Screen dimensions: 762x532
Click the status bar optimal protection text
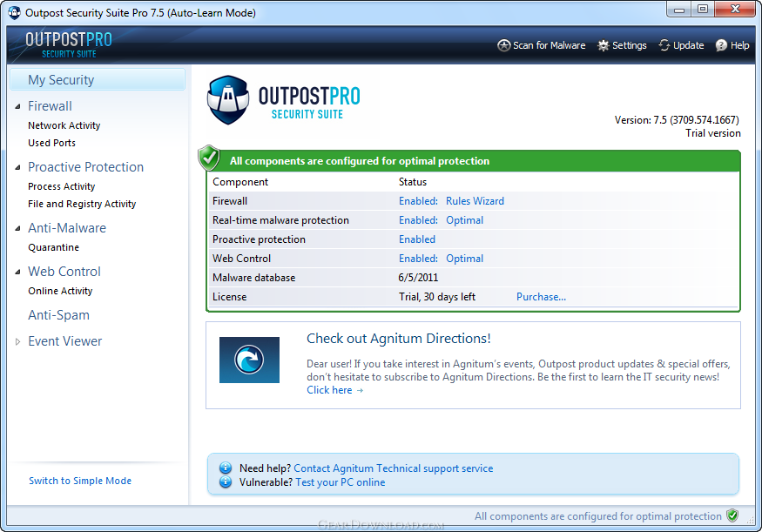[x=597, y=516]
